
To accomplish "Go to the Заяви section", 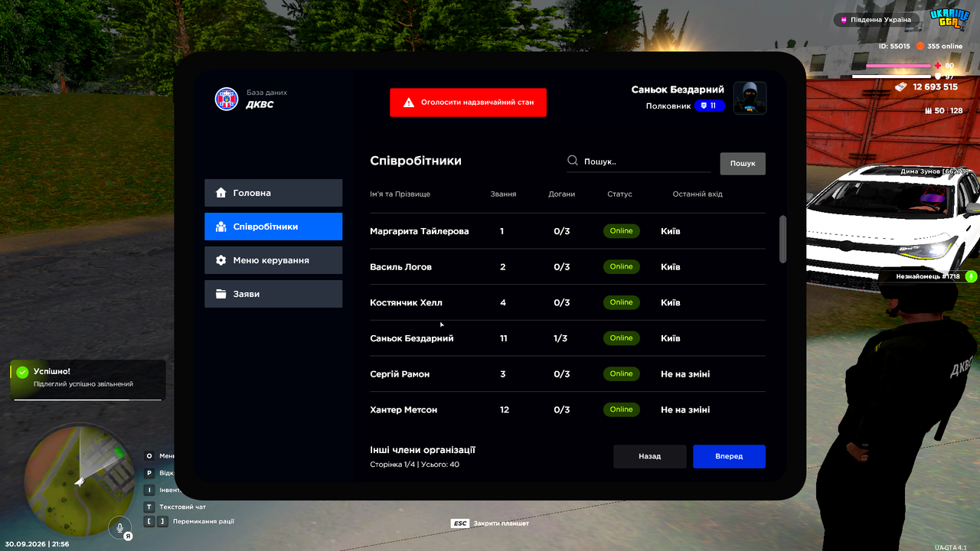I will pyautogui.click(x=273, y=294).
